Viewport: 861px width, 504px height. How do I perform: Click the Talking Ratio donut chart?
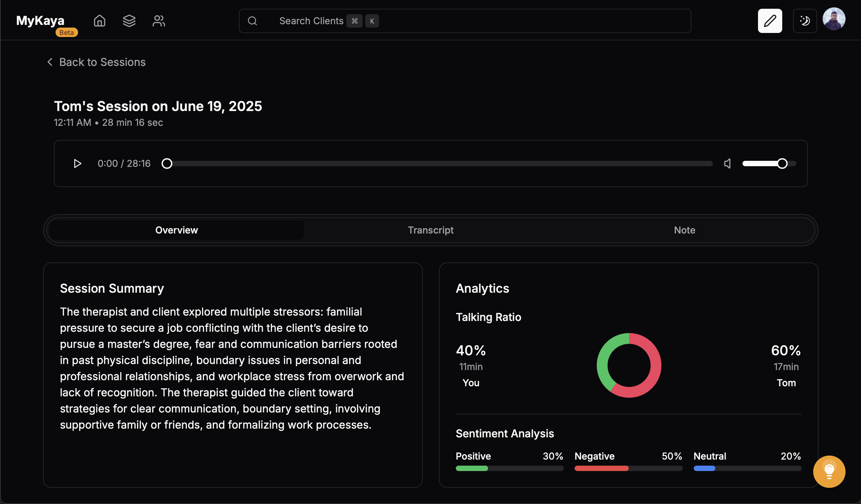click(x=629, y=365)
